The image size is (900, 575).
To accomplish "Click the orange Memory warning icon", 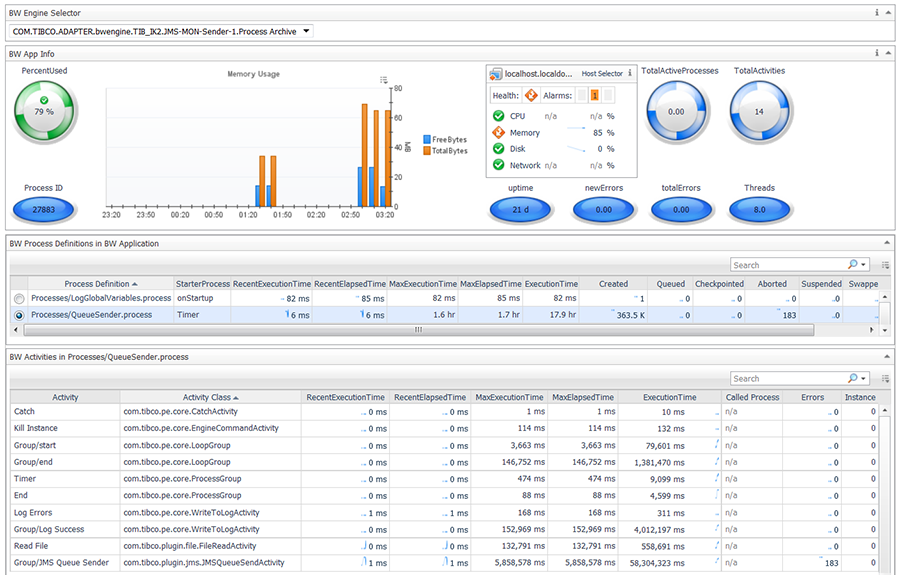I will pyautogui.click(x=498, y=133).
